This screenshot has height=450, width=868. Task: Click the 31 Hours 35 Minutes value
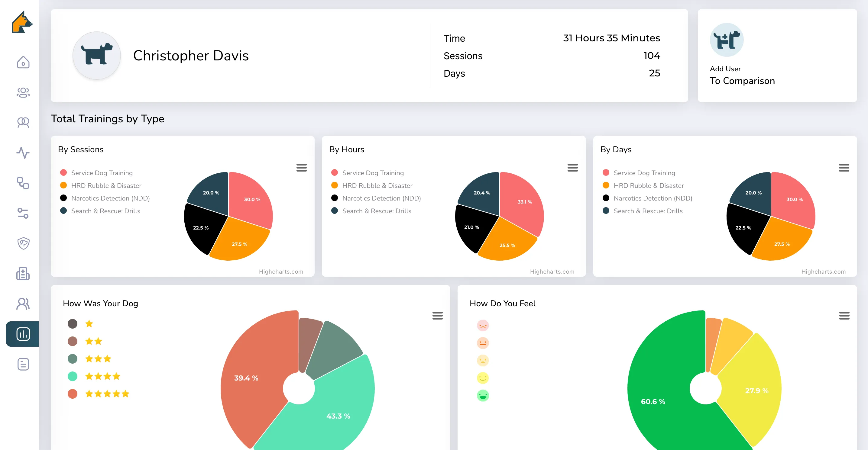(x=611, y=38)
